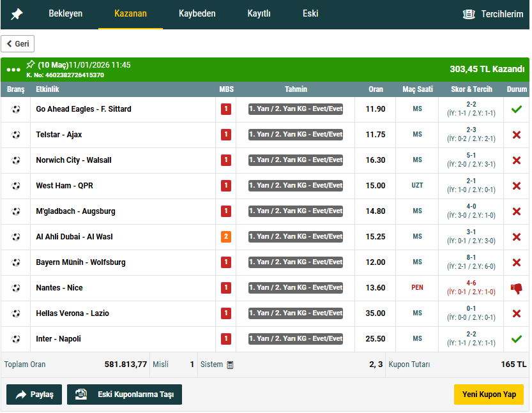This screenshot has height=413, width=532.
Task: Click the red X status for Bayern Münih - Wolfsburg
Action: (x=517, y=262)
